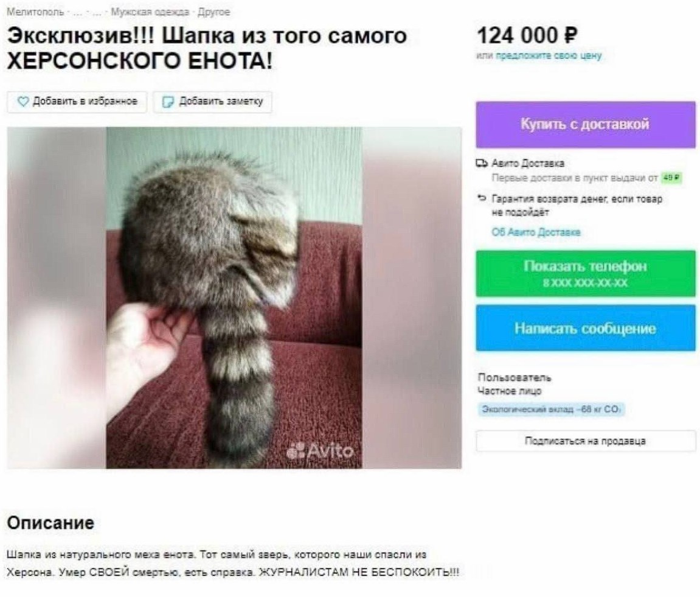Click the Avito Доставка truck icon

click(482, 163)
